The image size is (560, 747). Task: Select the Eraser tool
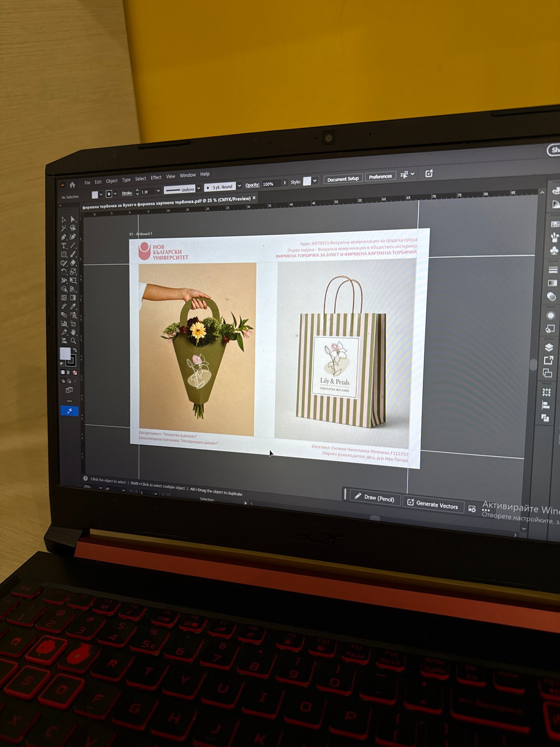tap(73, 263)
